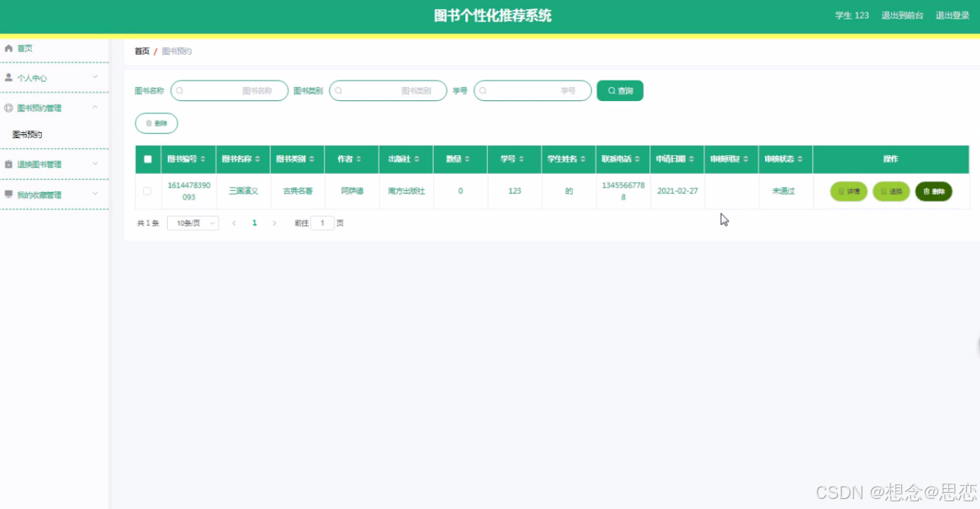Click 古典名著 category cell
The image size is (980, 509).
(298, 191)
